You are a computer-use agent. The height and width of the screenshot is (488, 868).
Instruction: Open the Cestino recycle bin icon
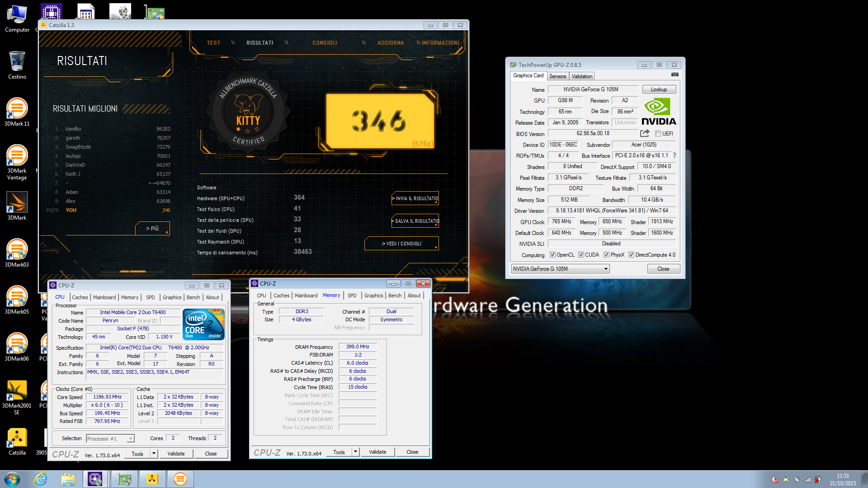[x=17, y=65]
